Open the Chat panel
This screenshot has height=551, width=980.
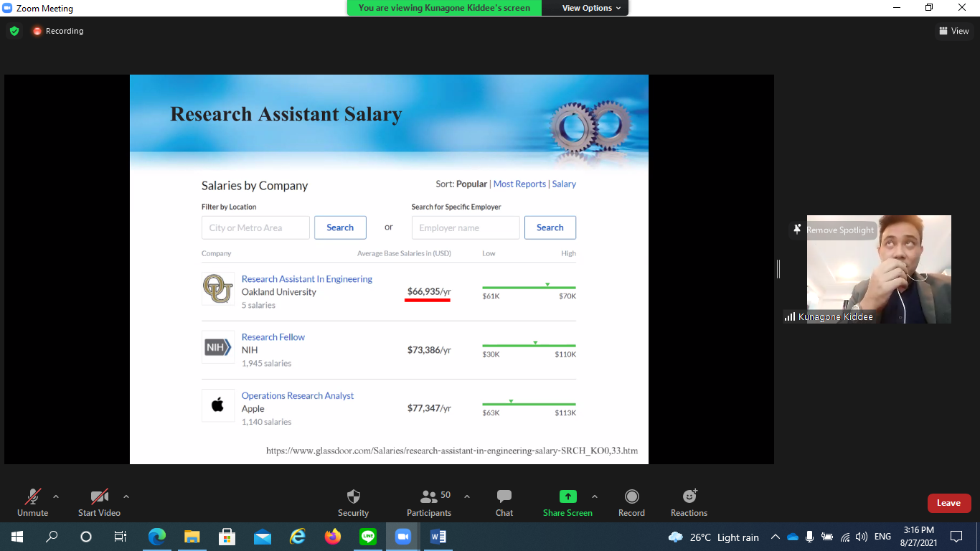tap(504, 503)
